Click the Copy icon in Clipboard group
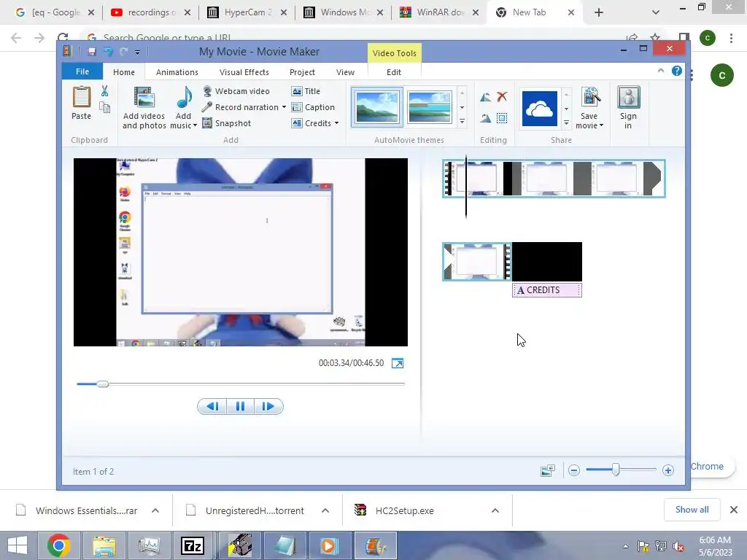 (105, 108)
